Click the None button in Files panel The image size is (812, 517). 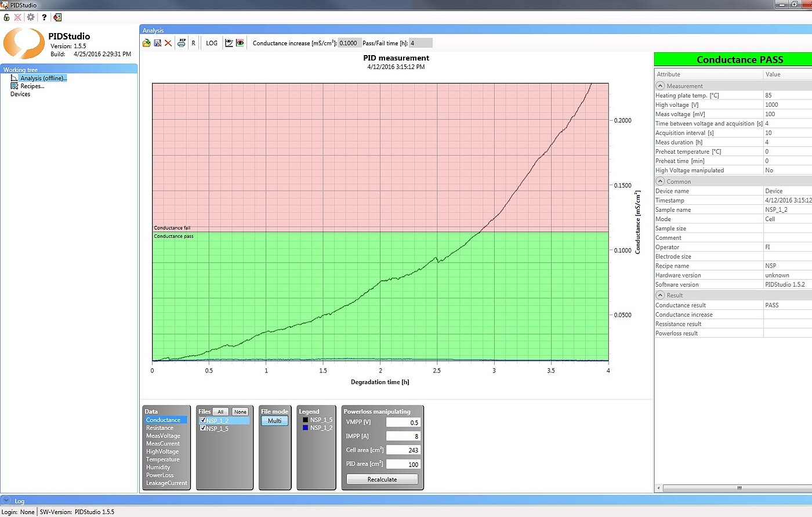tap(240, 411)
